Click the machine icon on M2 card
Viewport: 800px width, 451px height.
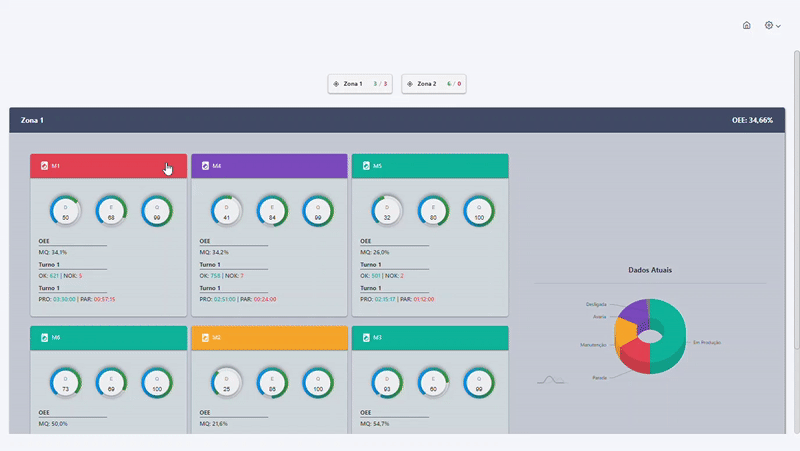pos(205,337)
